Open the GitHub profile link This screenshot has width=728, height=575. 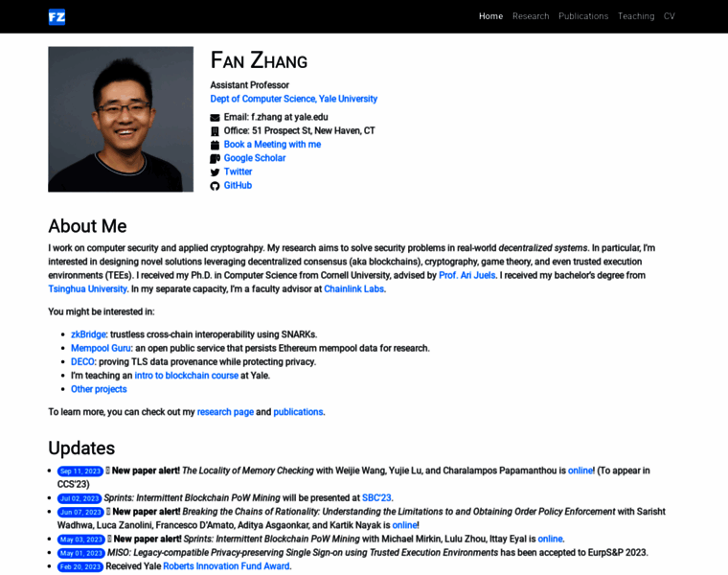pyautogui.click(x=238, y=185)
